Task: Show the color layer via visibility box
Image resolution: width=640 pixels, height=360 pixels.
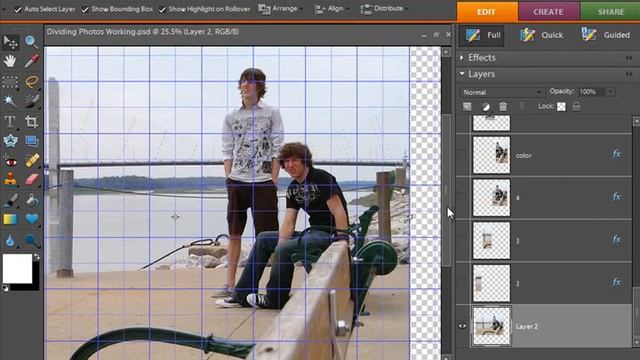Action: (462, 156)
